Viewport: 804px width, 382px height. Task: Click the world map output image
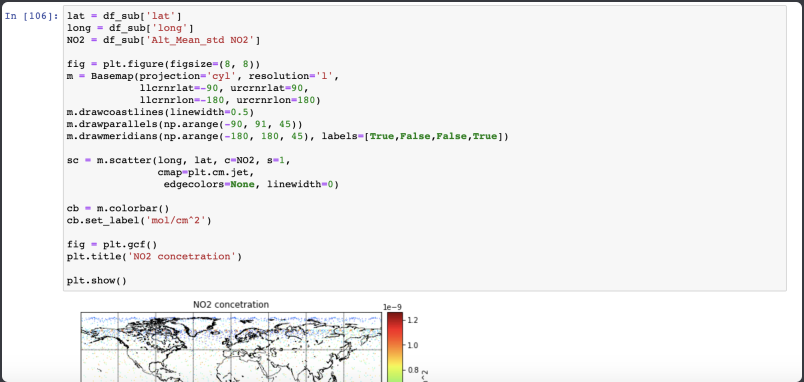point(231,347)
